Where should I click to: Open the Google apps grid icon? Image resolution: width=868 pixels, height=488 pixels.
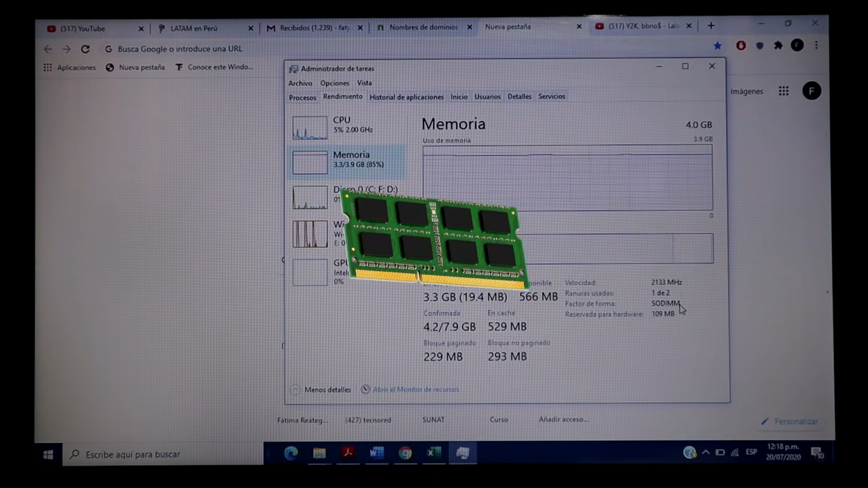(x=783, y=90)
